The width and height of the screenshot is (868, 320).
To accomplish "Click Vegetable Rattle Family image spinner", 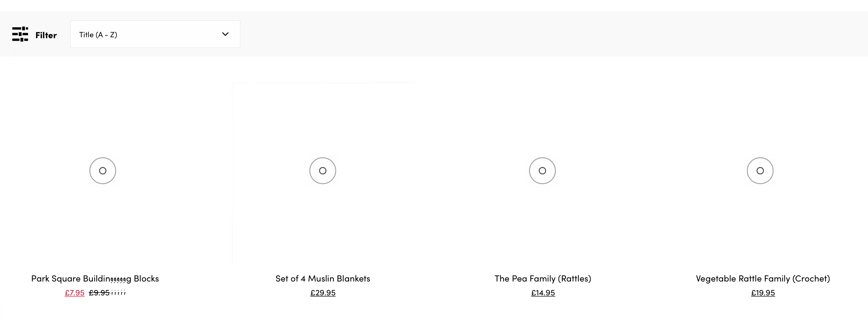I will (760, 171).
